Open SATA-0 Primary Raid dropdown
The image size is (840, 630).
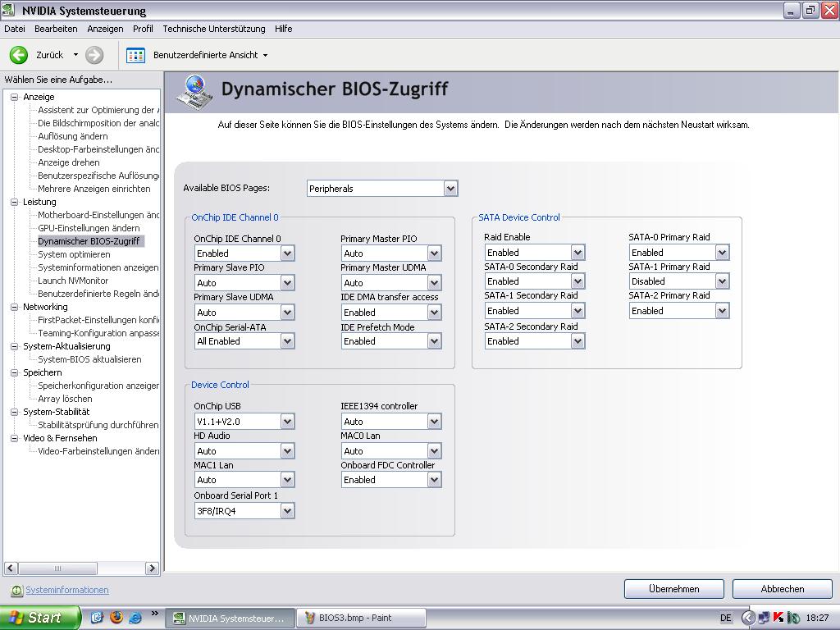[679, 253]
